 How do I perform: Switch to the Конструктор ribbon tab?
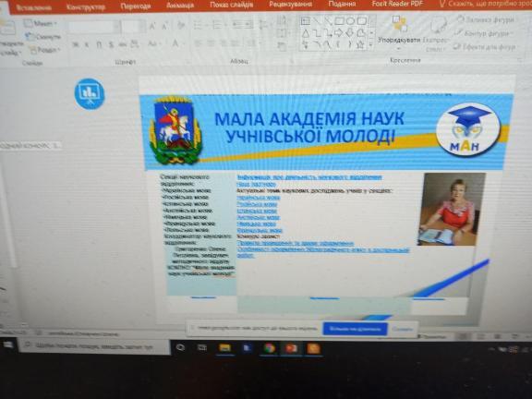pos(86,7)
